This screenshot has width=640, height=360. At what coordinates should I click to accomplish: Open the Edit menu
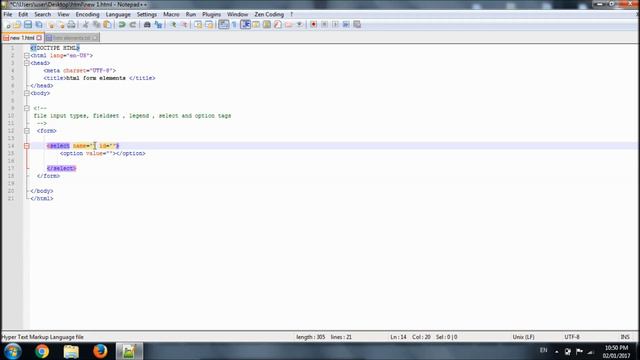23,14
